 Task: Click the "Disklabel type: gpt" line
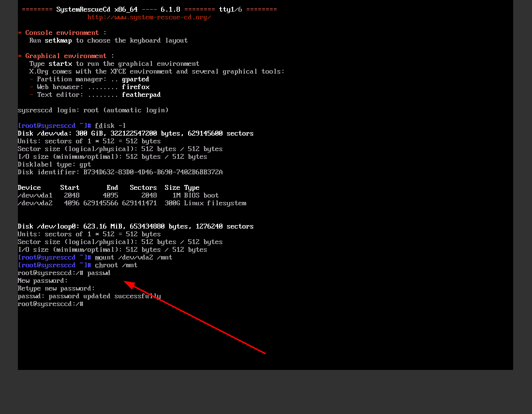tap(54, 164)
